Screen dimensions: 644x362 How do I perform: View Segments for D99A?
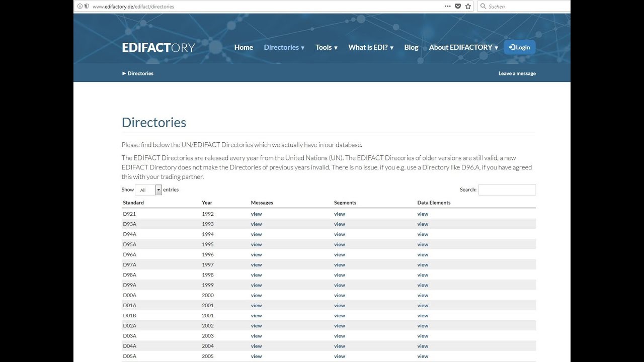(340, 285)
